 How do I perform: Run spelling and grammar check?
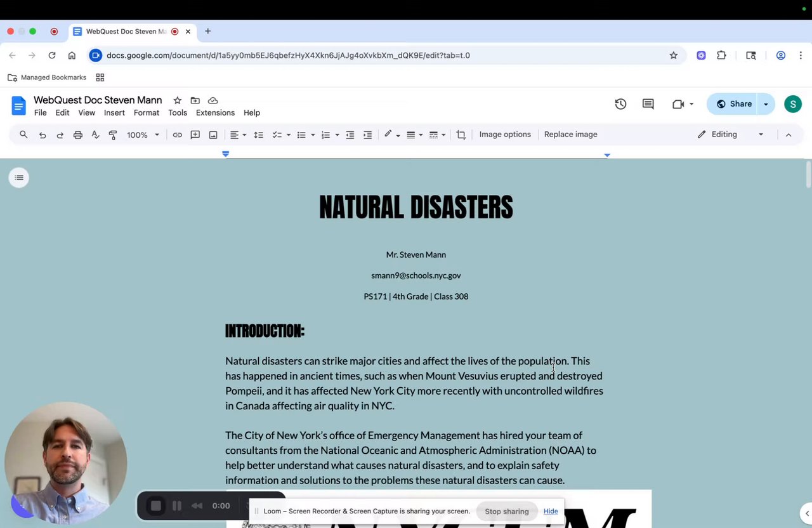click(95, 135)
